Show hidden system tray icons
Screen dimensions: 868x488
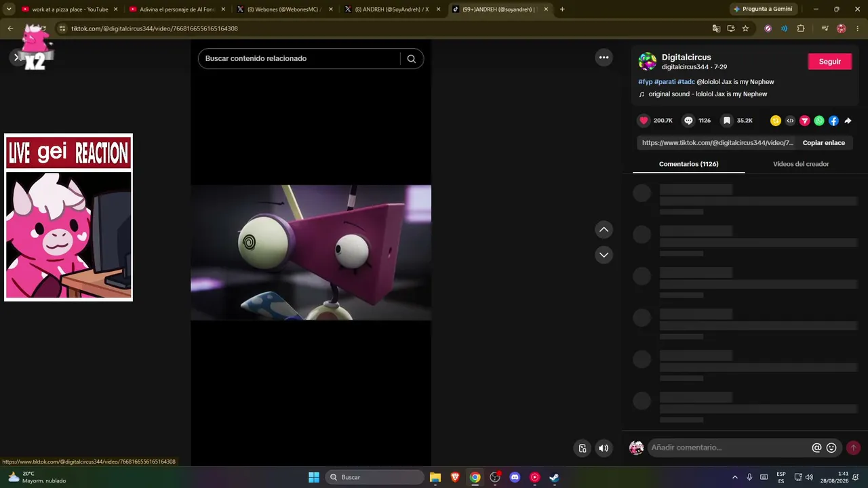(x=734, y=477)
